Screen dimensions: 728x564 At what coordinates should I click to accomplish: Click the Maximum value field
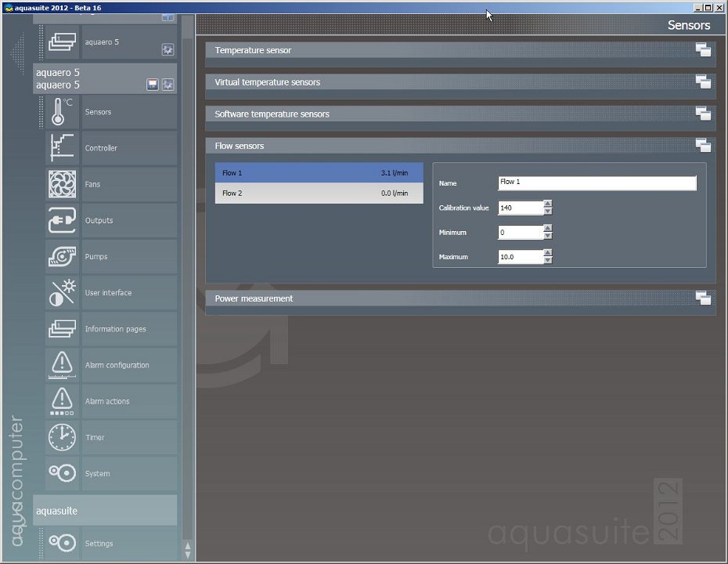click(521, 257)
